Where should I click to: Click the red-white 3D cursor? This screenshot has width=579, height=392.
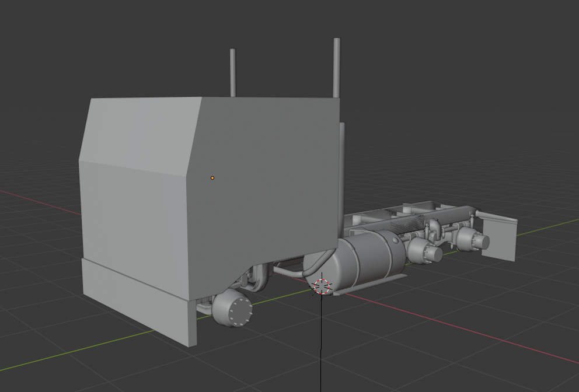321,286
